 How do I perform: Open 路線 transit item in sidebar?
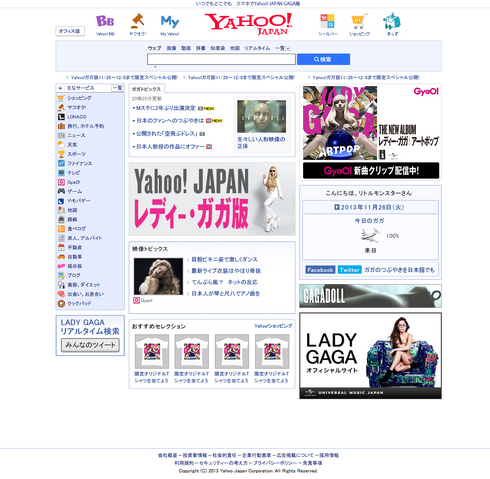pyautogui.click(x=72, y=219)
